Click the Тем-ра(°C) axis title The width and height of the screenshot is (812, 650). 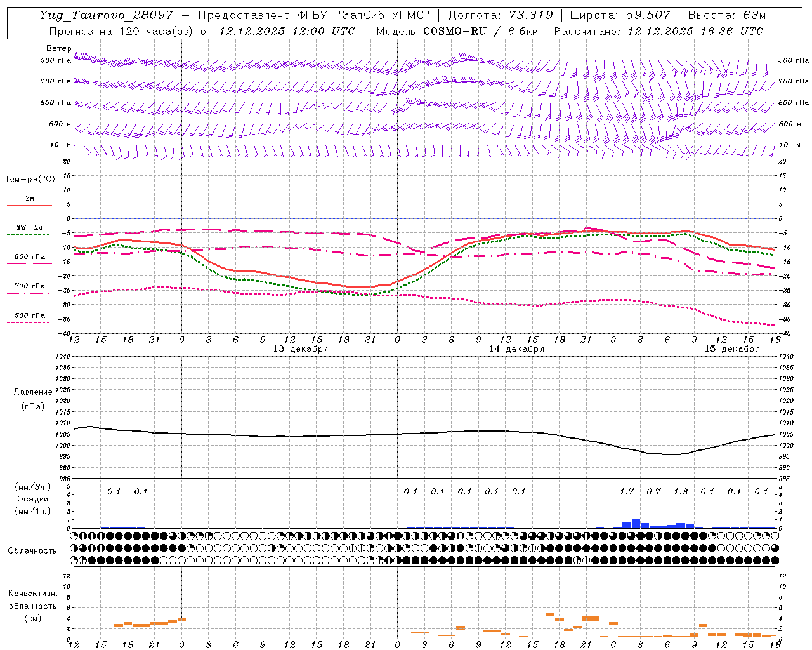pos(30,180)
